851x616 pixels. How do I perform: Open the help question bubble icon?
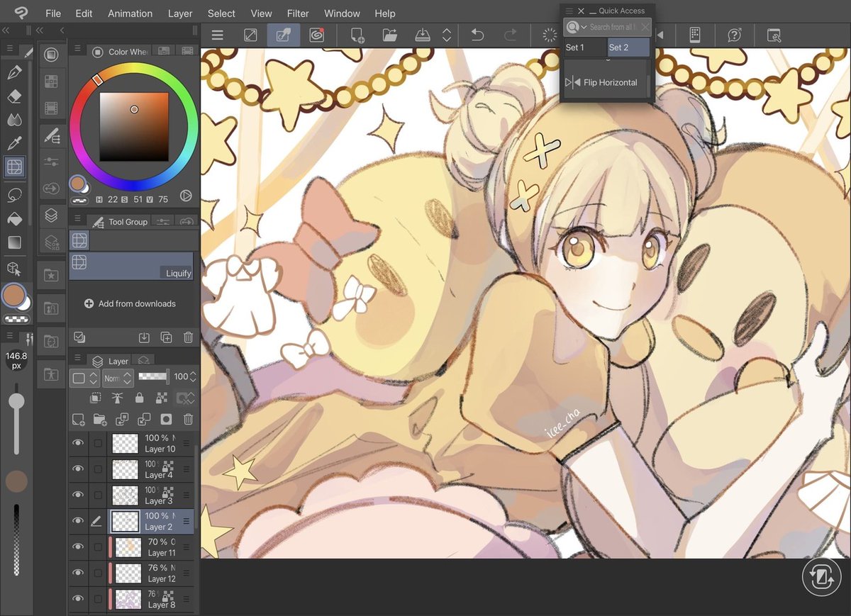click(734, 35)
